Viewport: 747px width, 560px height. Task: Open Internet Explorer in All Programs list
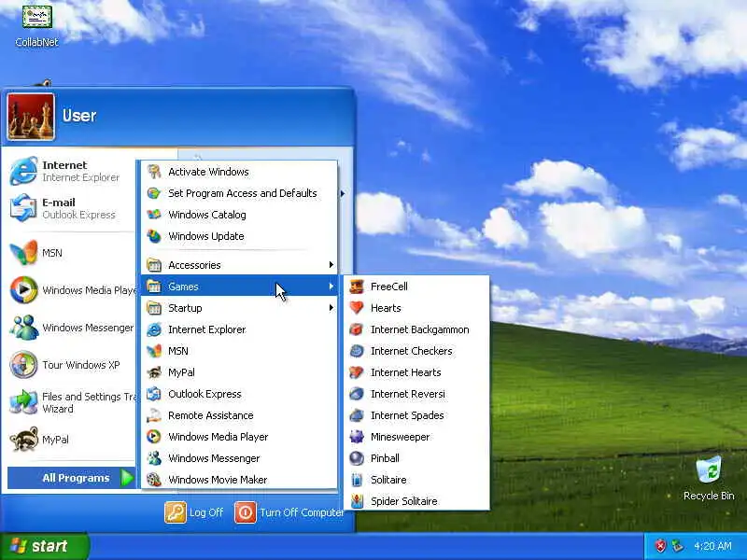pyautogui.click(x=239, y=329)
